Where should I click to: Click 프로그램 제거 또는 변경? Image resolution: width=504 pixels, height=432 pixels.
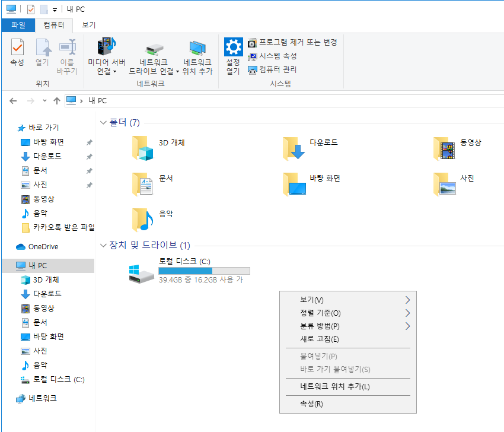click(x=292, y=43)
